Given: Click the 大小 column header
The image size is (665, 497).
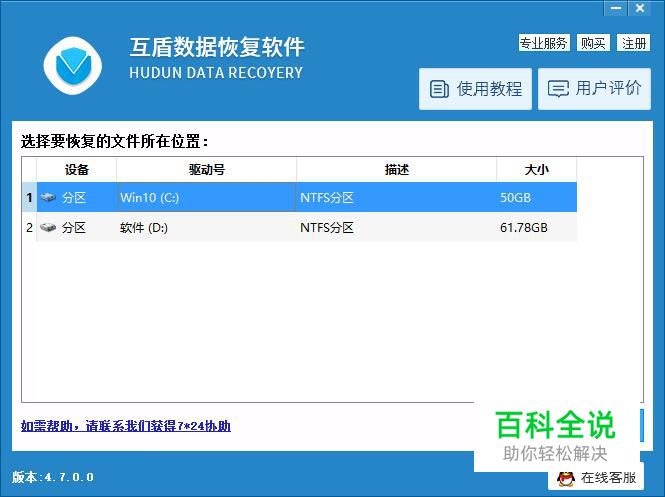Looking at the screenshot, I should pyautogui.click(x=536, y=170).
